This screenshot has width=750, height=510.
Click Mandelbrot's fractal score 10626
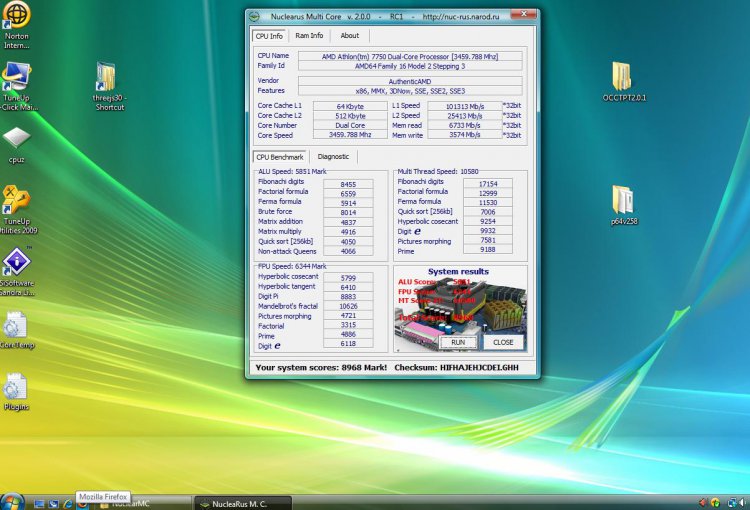[x=348, y=306]
